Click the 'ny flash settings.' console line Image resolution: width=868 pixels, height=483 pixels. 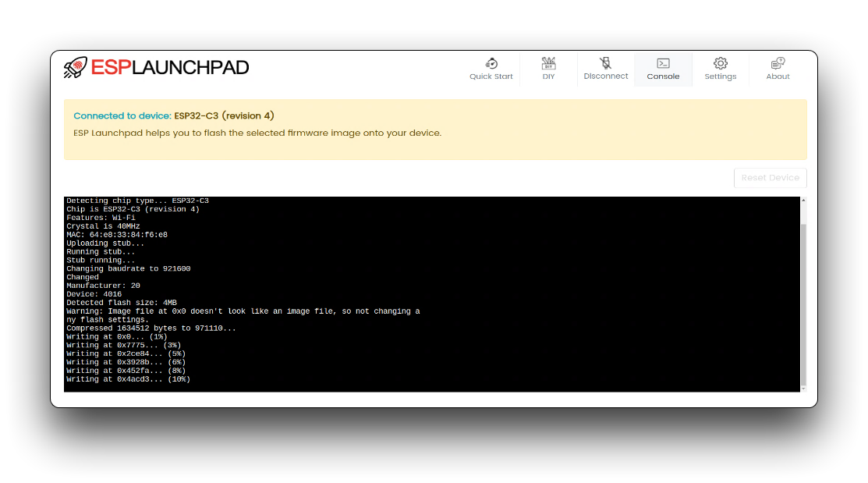(108, 320)
